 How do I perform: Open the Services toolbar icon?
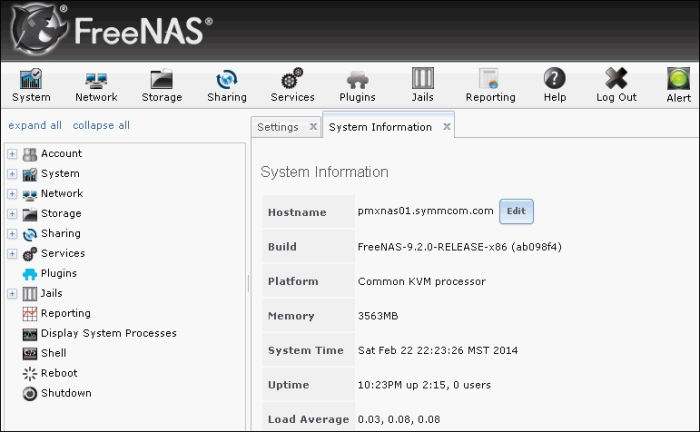click(x=292, y=79)
